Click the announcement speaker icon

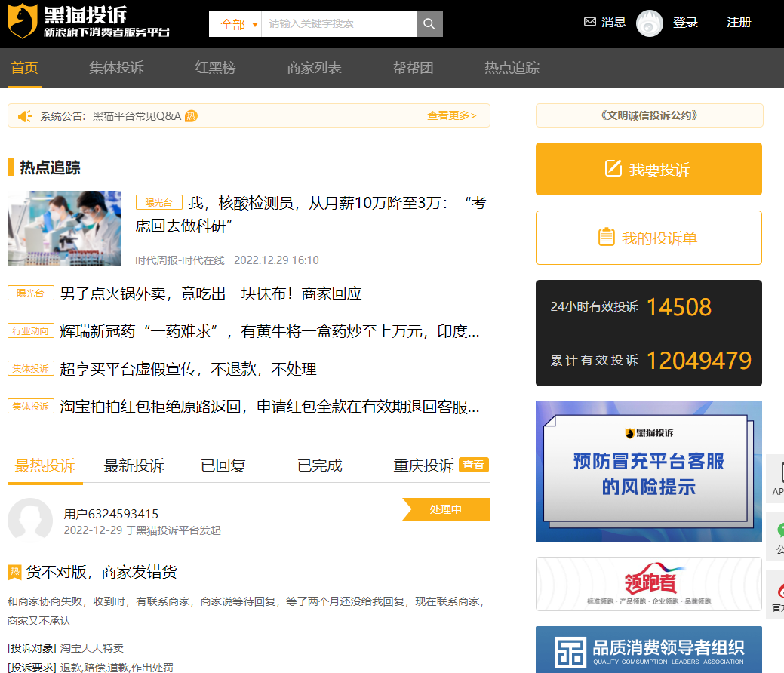25,116
